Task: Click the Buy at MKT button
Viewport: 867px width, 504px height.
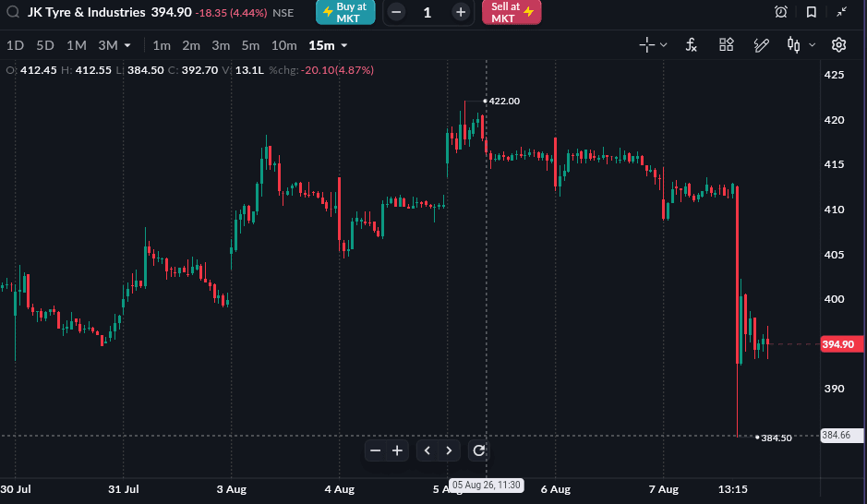Action: click(x=345, y=12)
